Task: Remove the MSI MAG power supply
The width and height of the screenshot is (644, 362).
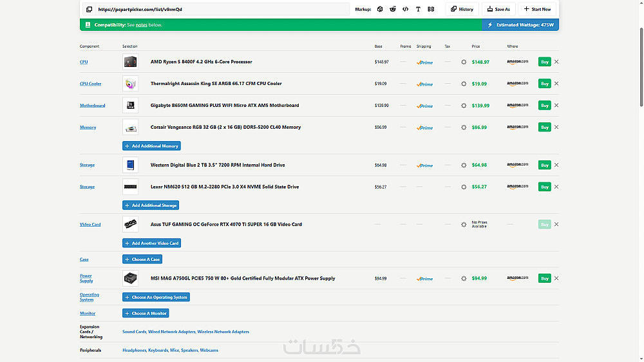Action: (x=556, y=278)
